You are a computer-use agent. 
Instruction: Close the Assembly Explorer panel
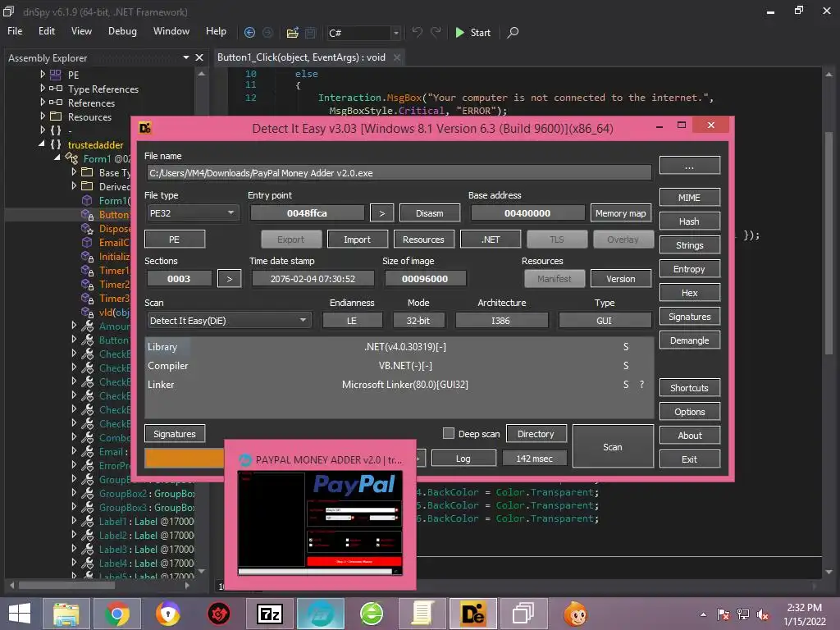199,57
